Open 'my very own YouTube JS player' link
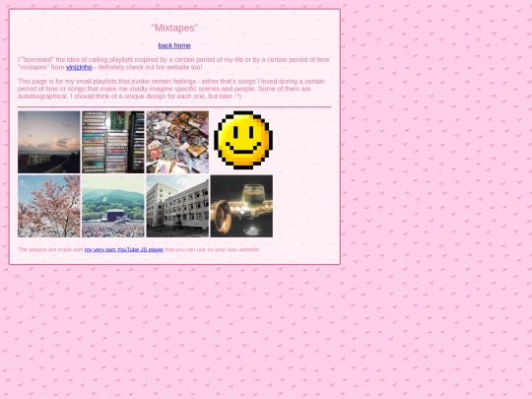The height and width of the screenshot is (399, 532). (124, 249)
